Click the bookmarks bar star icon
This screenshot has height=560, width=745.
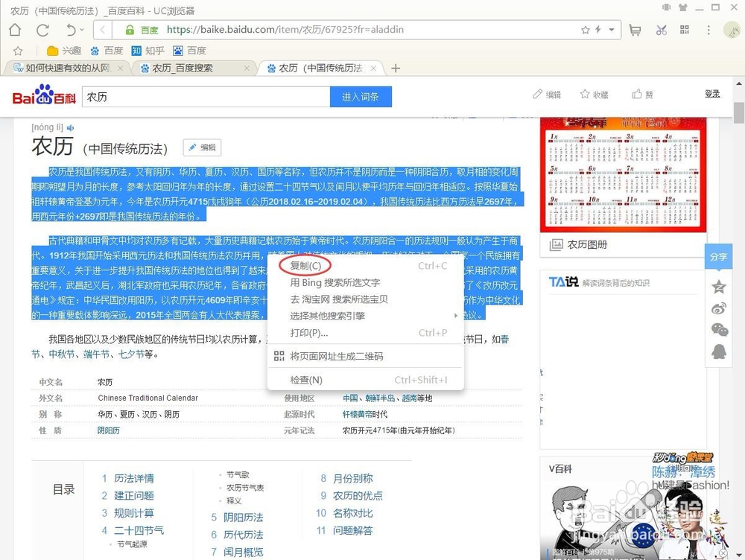tap(18, 51)
